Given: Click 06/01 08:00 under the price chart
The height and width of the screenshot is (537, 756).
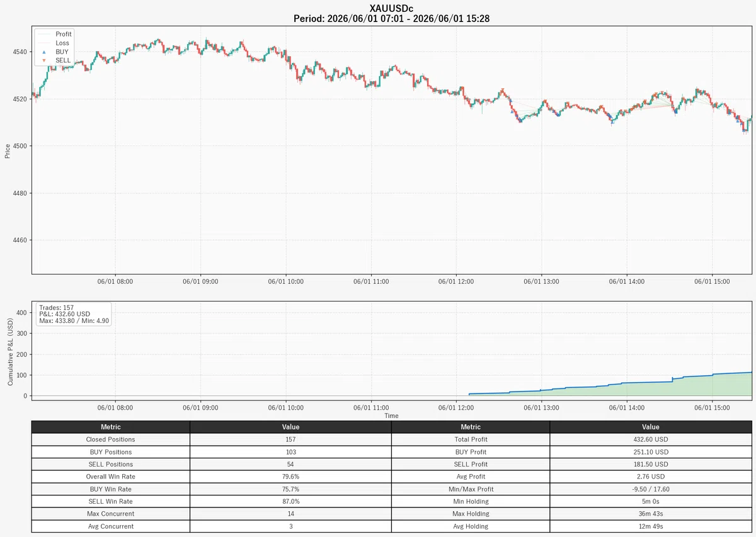Looking at the screenshot, I should pos(115,282).
